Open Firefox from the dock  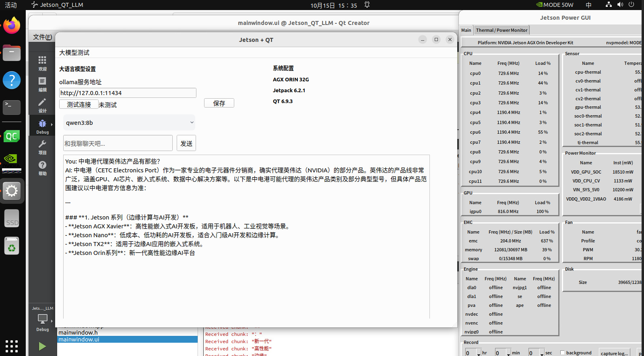(x=12, y=26)
